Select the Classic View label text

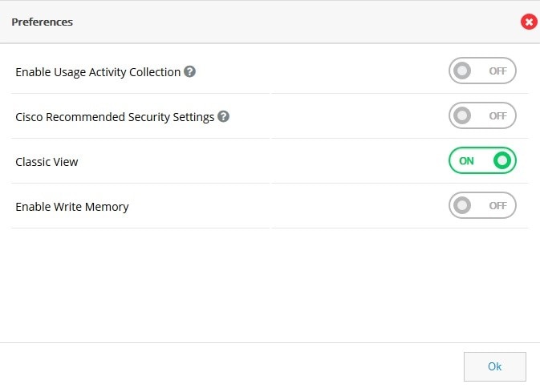click(47, 162)
